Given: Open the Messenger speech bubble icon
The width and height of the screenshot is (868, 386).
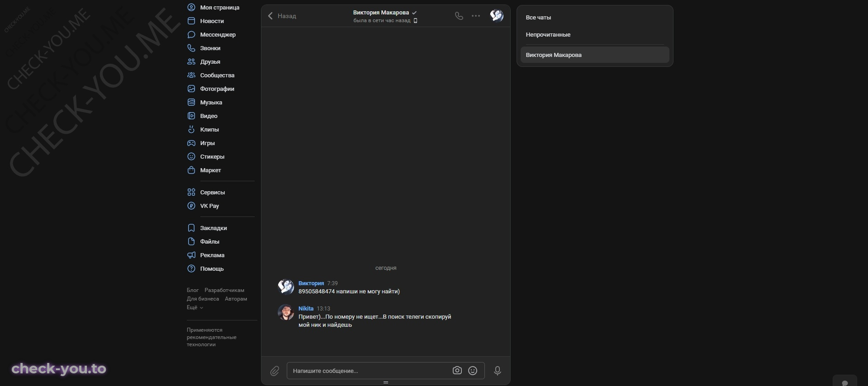Looking at the screenshot, I should coord(191,34).
